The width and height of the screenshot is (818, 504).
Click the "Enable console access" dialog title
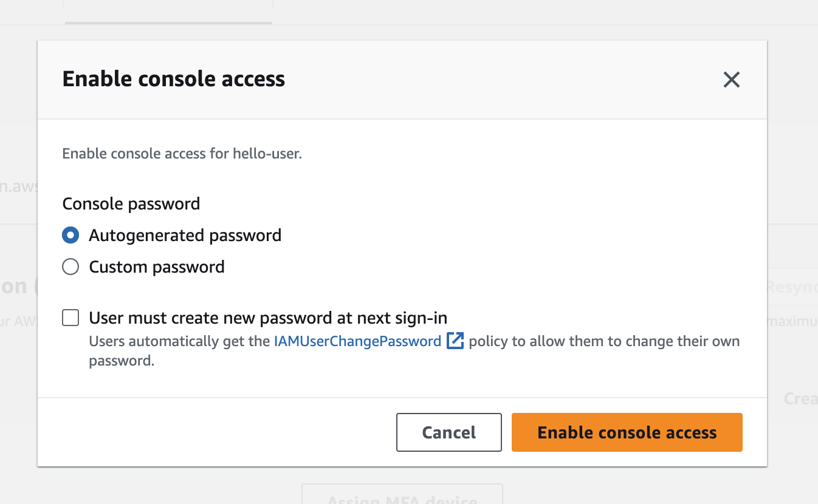click(174, 79)
